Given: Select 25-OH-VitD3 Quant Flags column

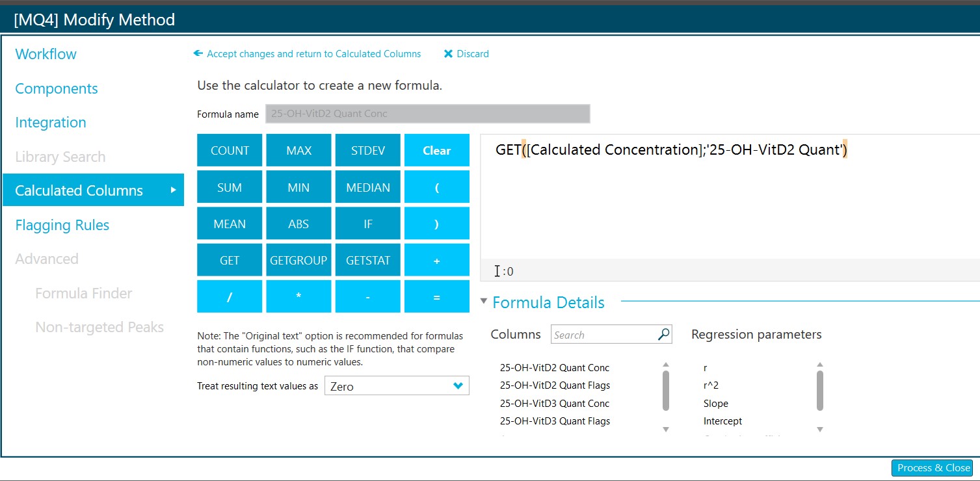Looking at the screenshot, I should [555, 421].
